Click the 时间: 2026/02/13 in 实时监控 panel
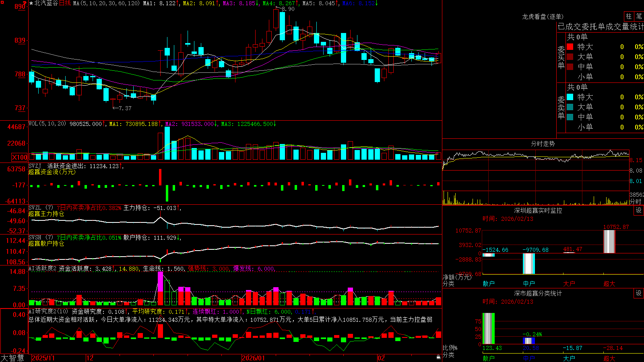644x362 pixels. coord(508,219)
